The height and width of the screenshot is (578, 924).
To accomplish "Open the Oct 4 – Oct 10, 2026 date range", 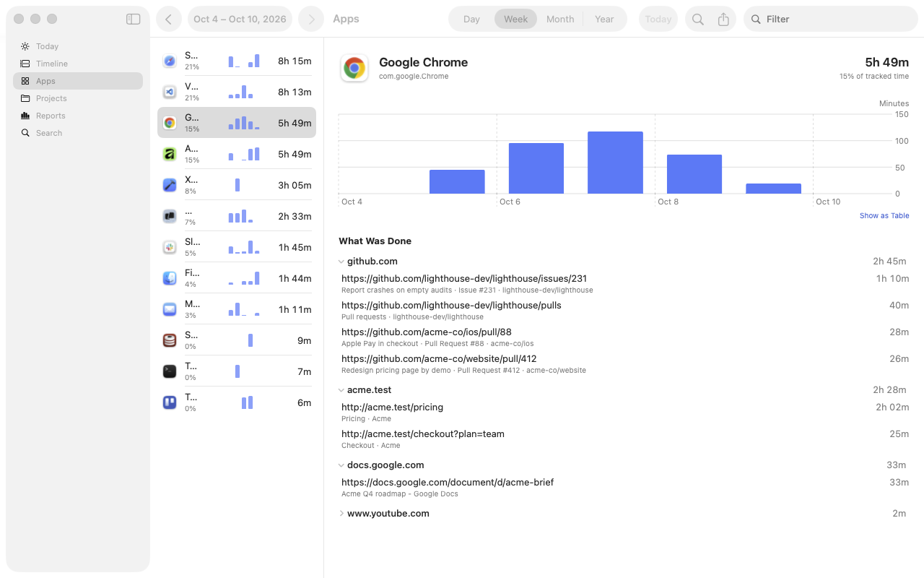I will click(240, 19).
